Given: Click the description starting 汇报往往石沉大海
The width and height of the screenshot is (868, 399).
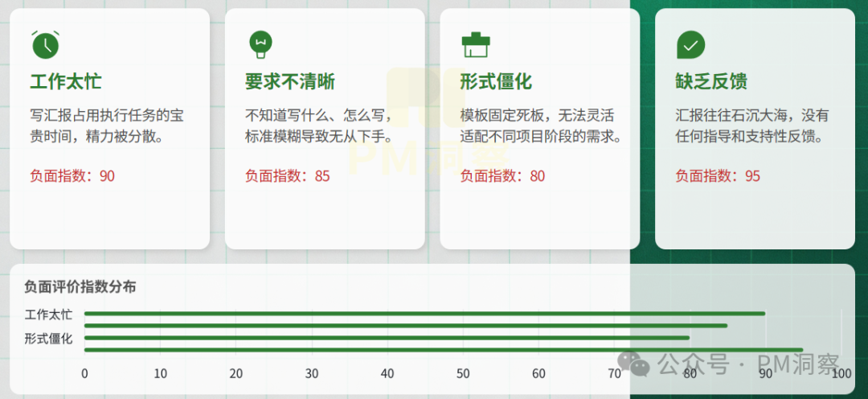Looking at the screenshot, I should point(752,126).
